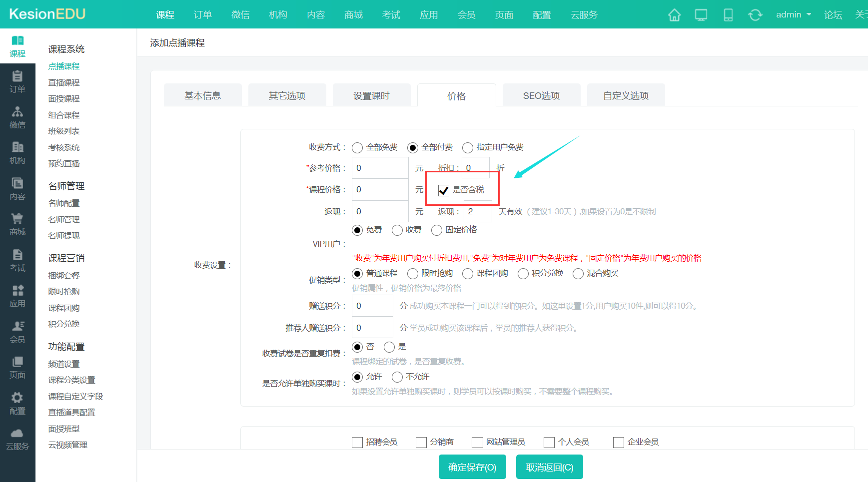Screen dimensions: 868x482
Task: Check the 网站管理员 checkbox
Action: coord(477,442)
